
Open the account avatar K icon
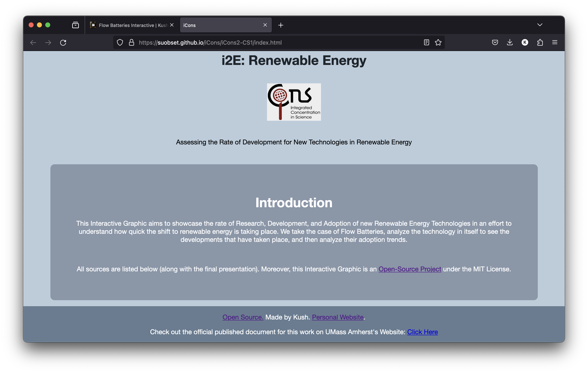pyautogui.click(x=525, y=43)
